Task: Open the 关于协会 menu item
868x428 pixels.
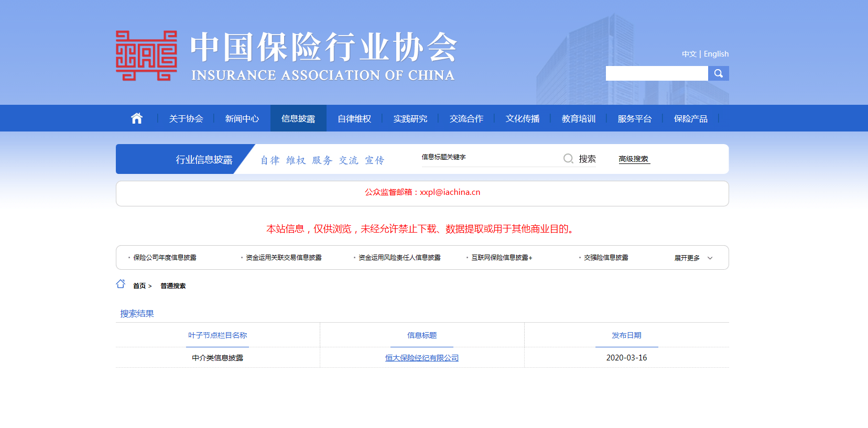Action: pyautogui.click(x=186, y=118)
